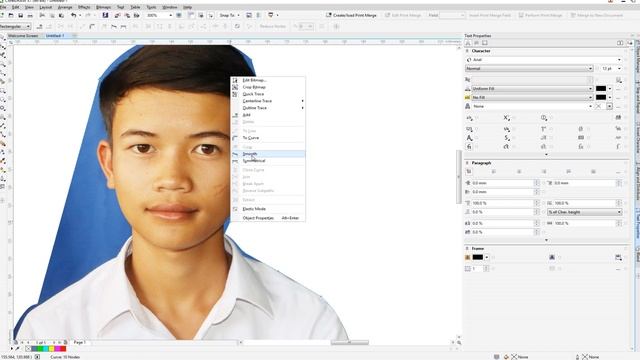The height and width of the screenshot is (360, 640).
Task: Toggle right paragraph alignment
Action: pyautogui.click(x=544, y=172)
